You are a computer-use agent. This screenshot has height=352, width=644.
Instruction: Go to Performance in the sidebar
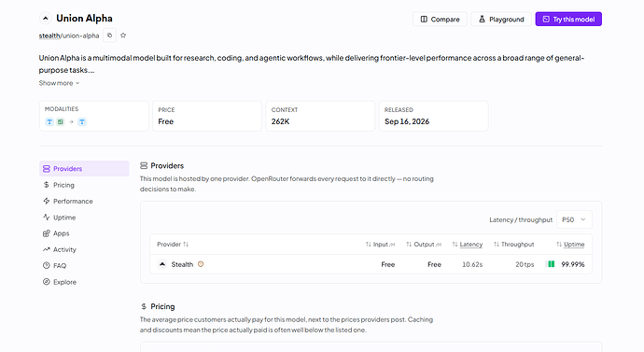point(84,201)
